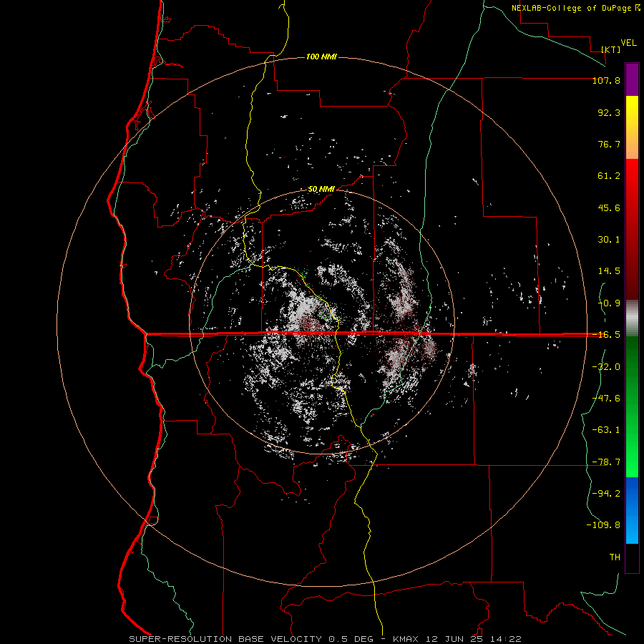Click the green segment of velocity color bar
Screen dimensions: 644x644
(x=632, y=406)
